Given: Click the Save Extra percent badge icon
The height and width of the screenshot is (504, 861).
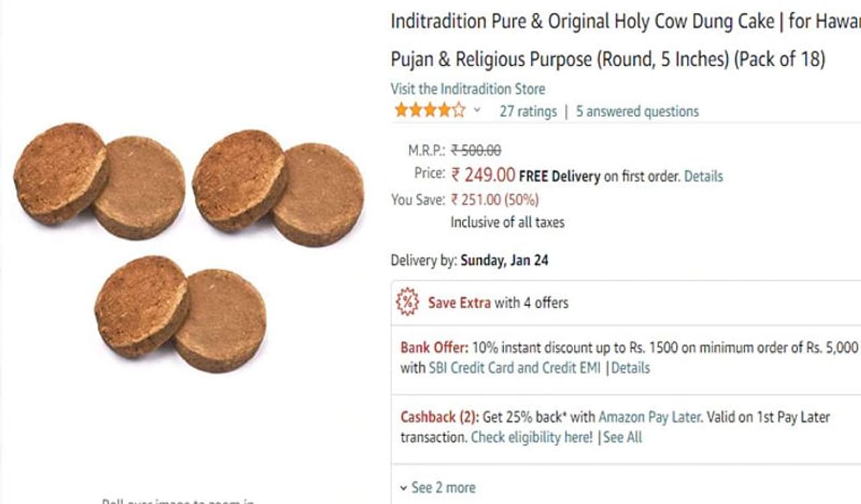Looking at the screenshot, I should (407, 302).
